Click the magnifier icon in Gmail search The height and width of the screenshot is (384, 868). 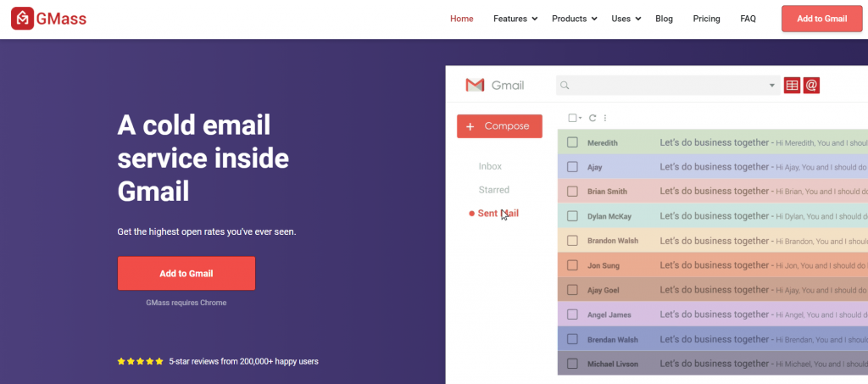tap(565, 86)
